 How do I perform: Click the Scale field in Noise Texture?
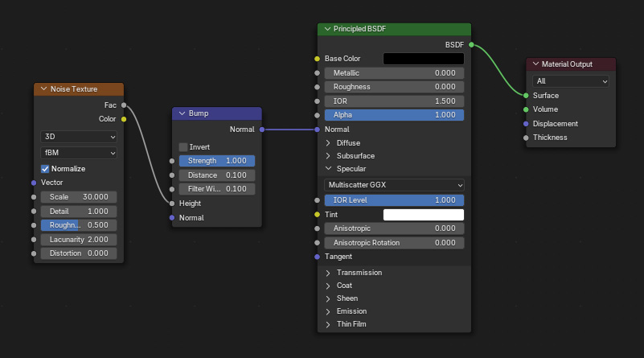point(79,197)
